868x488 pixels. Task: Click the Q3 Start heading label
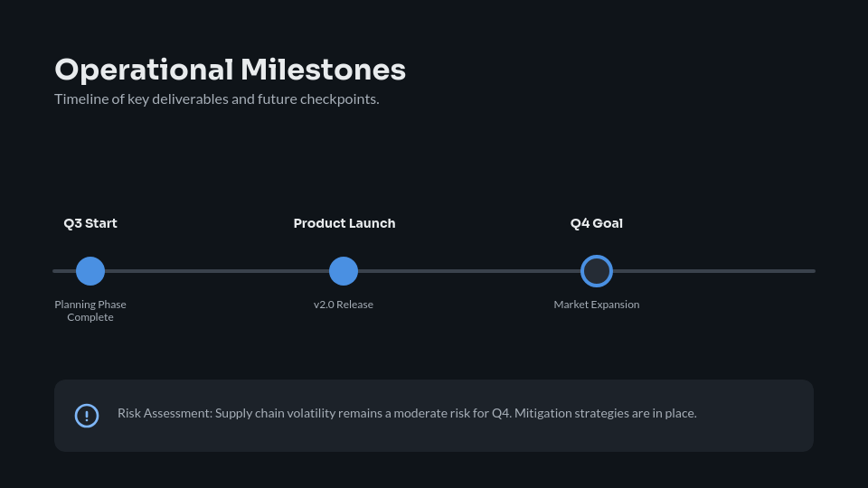tap(90, 223)
